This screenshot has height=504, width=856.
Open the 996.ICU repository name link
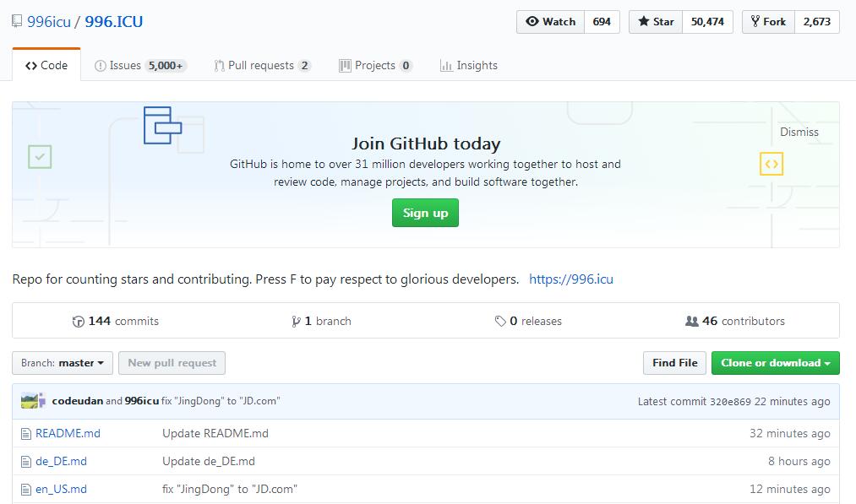coord(113,22)
